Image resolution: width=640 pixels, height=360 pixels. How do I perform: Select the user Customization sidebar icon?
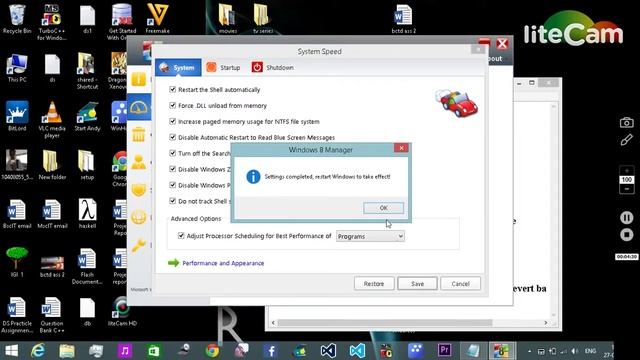click(x=139, y=162)
